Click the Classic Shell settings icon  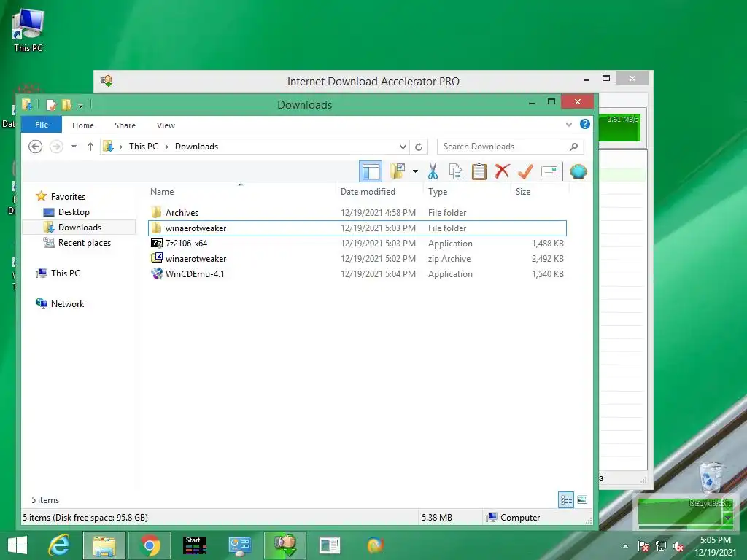[578, 171]
